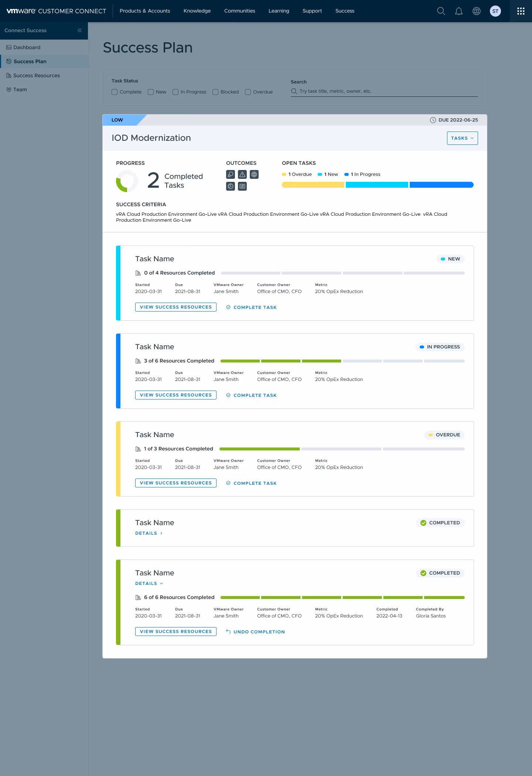This screenshot has height=776, width=532.
Task: Click the magnifier icon in the task search field
Action: point(294,91)
